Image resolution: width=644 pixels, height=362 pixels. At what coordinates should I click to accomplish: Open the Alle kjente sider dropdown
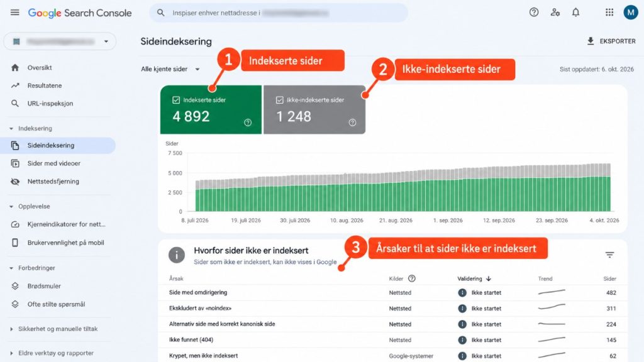[x=170, y=69]
